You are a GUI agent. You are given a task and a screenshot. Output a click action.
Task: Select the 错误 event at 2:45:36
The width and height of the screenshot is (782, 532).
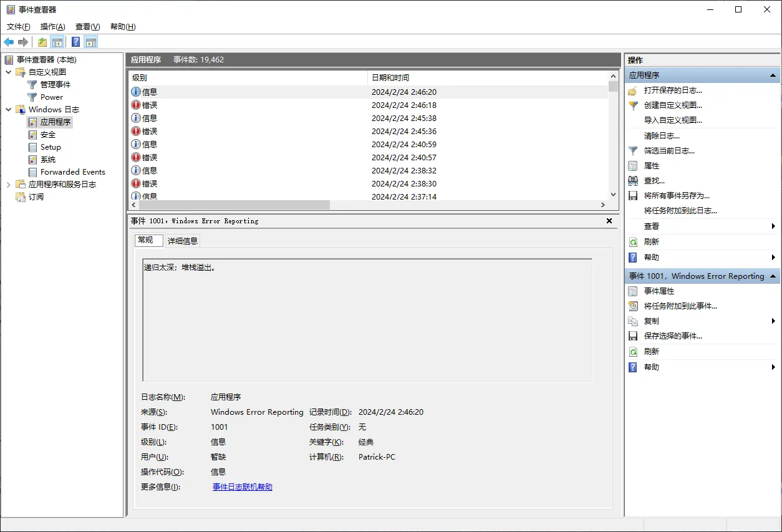pos(368,131)
